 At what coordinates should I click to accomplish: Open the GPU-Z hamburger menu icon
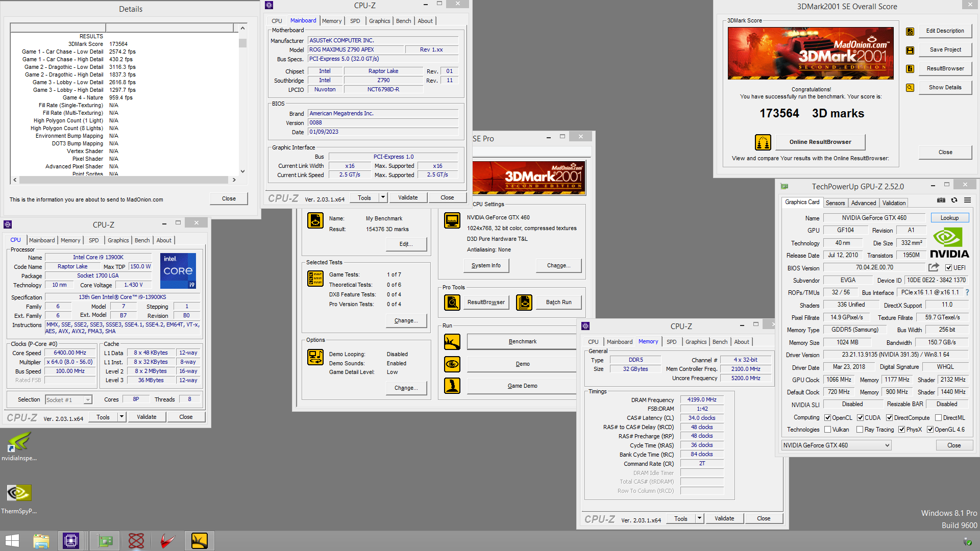click(x=967, y=200)
